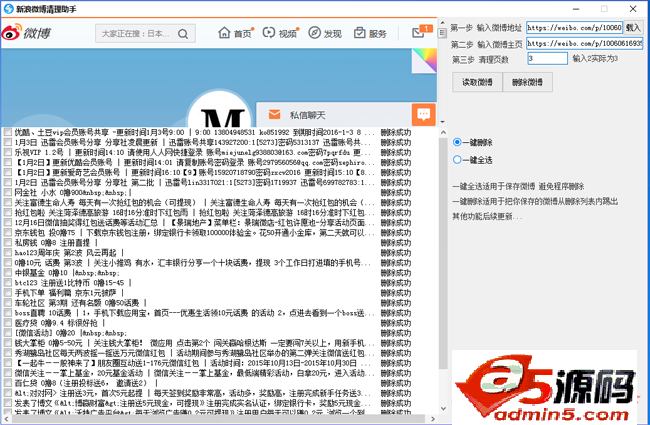
Task: Click the Weibo search box 大家正在搜
Action: coord(145,34)
